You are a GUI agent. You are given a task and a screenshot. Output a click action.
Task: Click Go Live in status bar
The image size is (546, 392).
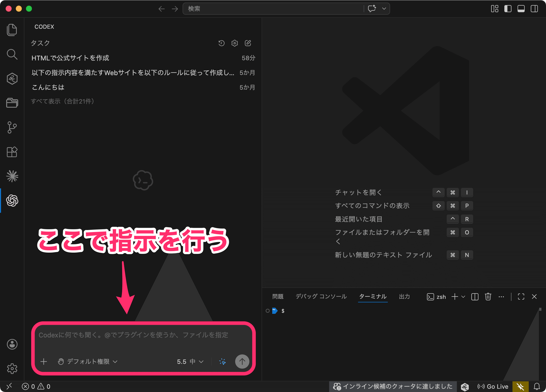[x=493, y=387]
